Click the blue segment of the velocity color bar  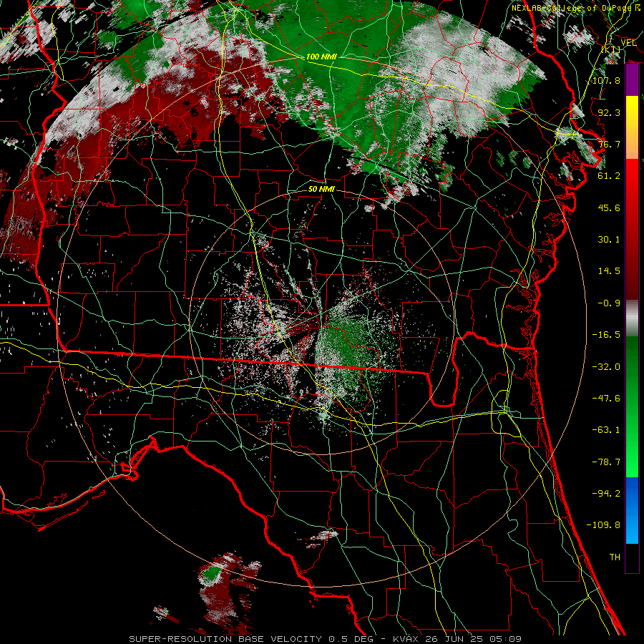point(632,510)
